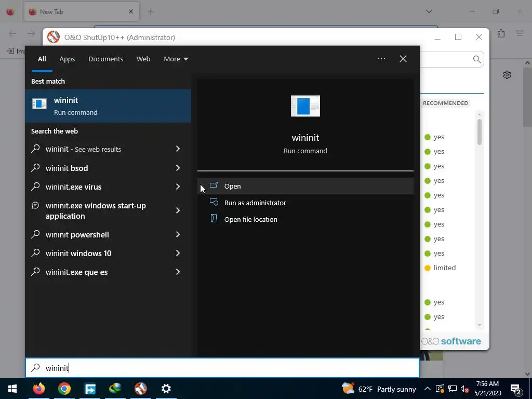This screenshot has height=399, width=532.
Task: Open the O&O ShutUp10 taskbar icon
Action: tap(140, 389)
